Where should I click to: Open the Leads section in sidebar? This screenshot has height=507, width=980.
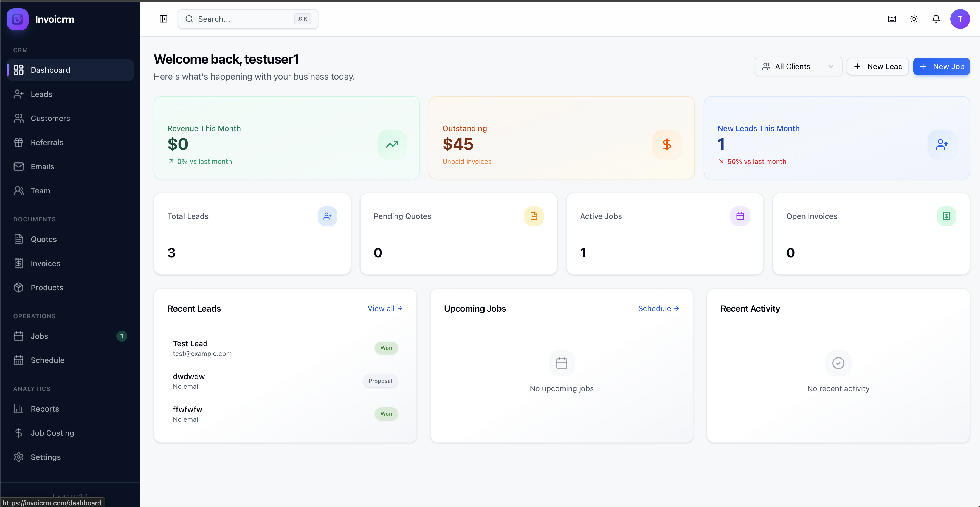click(41, 94)
